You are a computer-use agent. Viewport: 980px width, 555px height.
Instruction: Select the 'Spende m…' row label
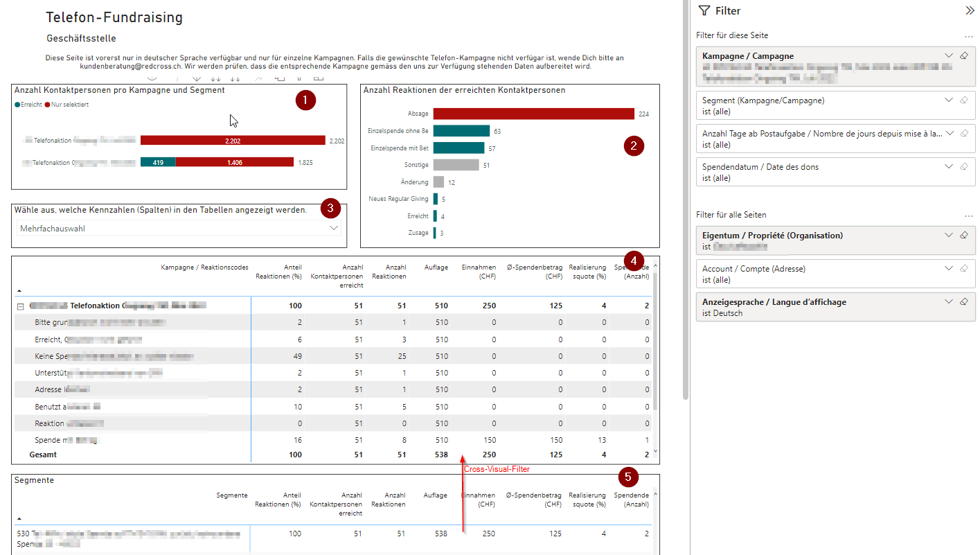tap(67, 440)
